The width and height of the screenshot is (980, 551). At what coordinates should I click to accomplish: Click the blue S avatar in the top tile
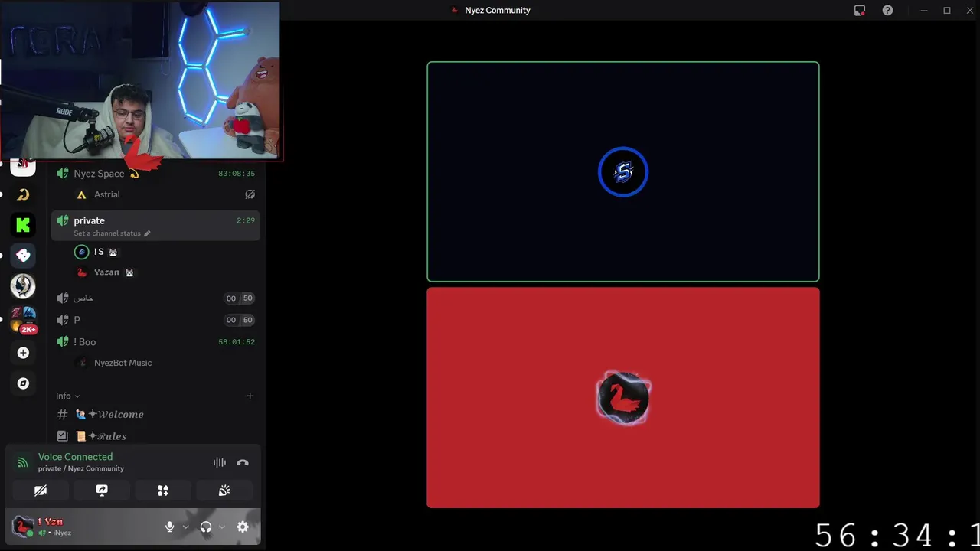(623, 171)
